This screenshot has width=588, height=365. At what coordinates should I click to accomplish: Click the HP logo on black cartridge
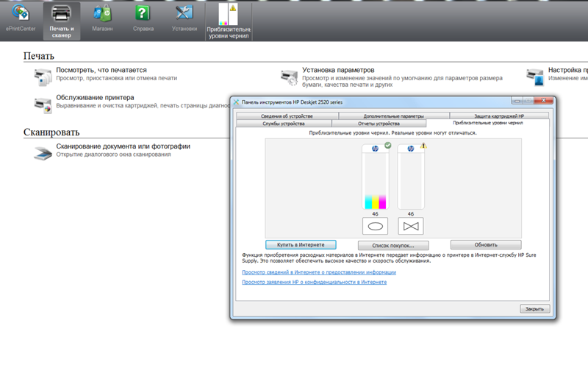411,149
